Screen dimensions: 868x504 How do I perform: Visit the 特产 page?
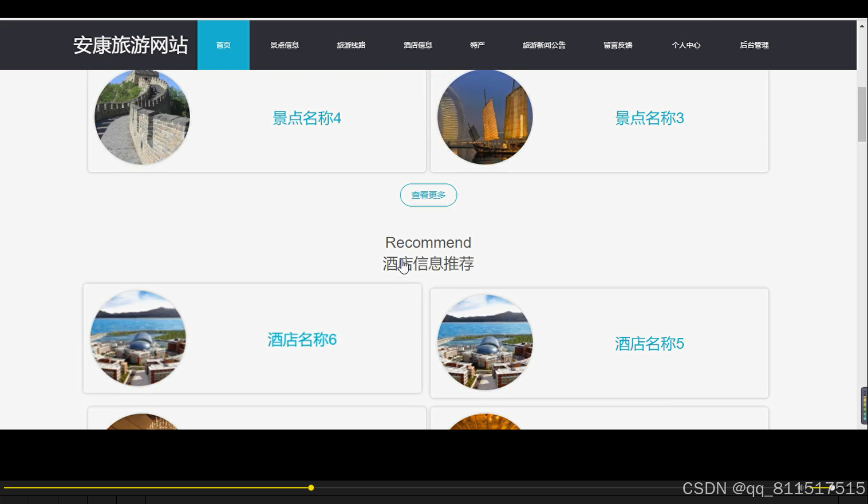pyautogui.click(x=477, y=45)
